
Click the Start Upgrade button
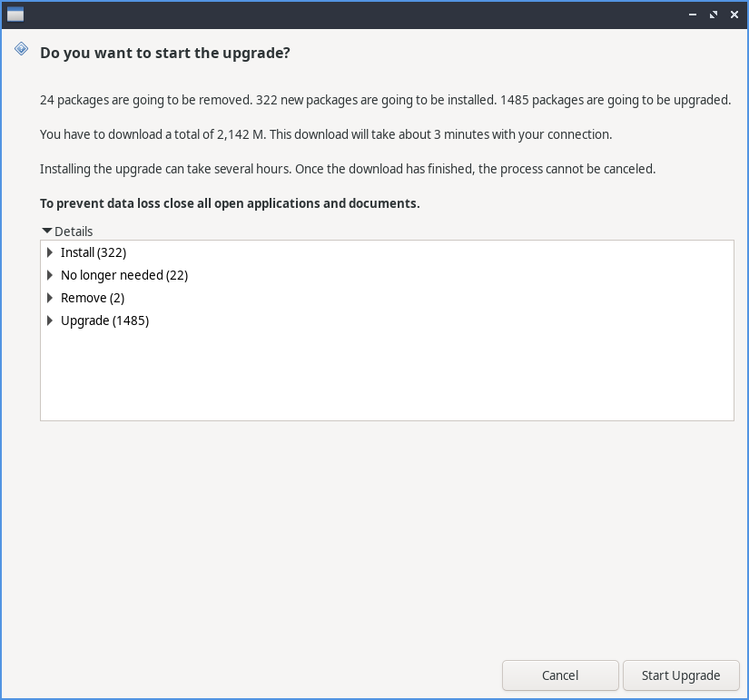(681, 675)
